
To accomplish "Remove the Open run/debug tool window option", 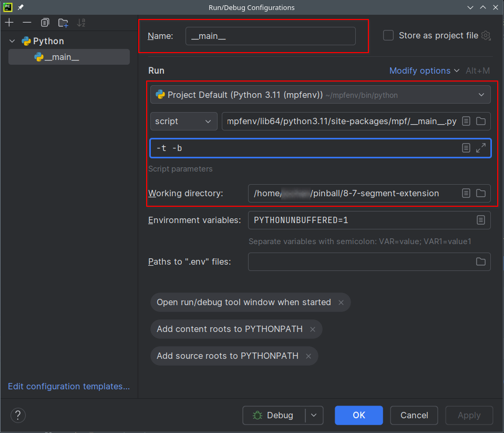I will pos(341,303).
